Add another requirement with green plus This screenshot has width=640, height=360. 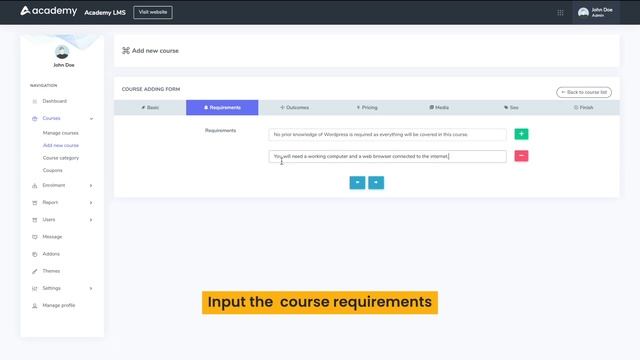[x=521, y=134]
